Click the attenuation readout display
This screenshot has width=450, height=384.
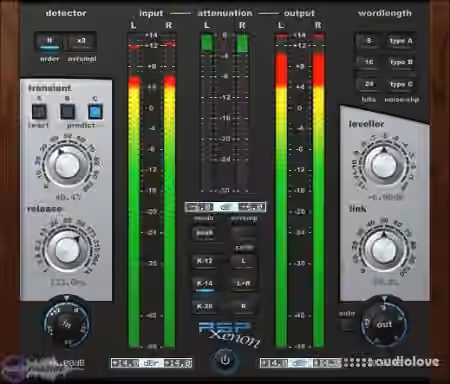(225, 207)
